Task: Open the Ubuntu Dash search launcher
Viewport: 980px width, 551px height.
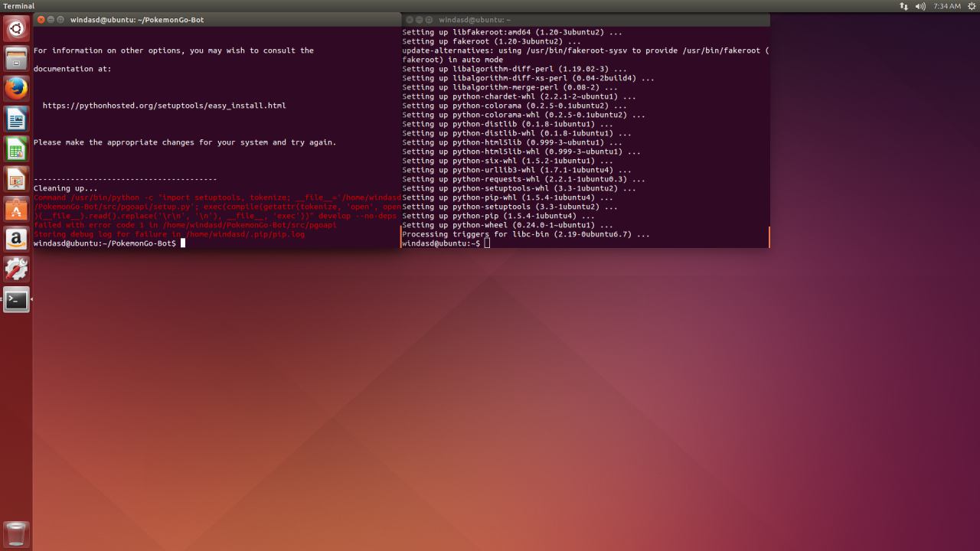Action: click(x=16, y=29)
